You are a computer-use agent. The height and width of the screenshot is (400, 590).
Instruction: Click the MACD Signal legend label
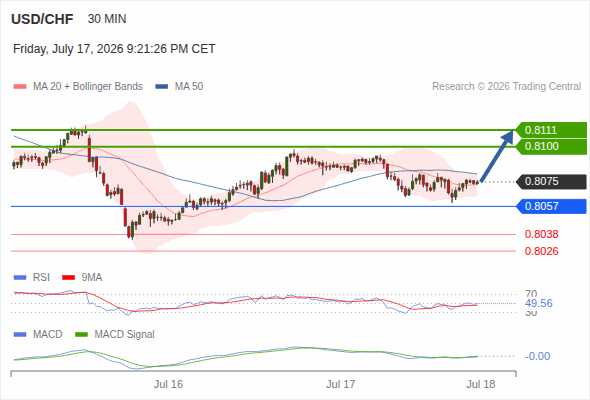coord(125,335)
